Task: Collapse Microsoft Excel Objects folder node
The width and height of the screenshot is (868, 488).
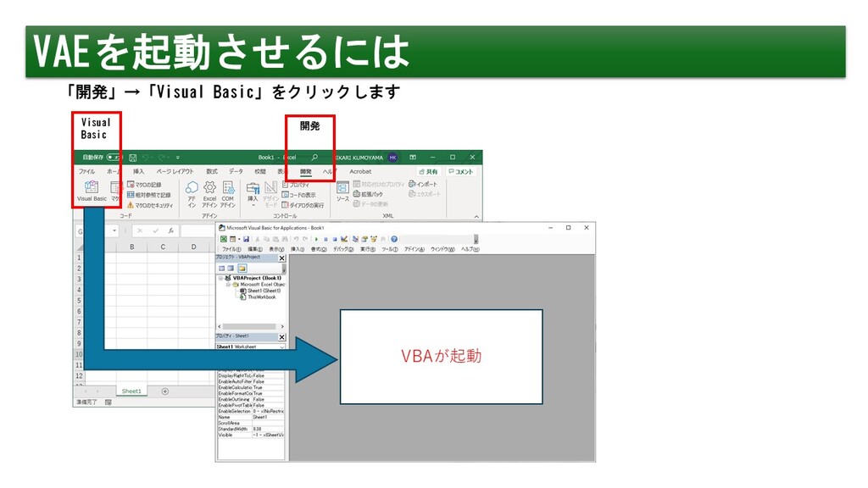Action: tap(227, 285)
